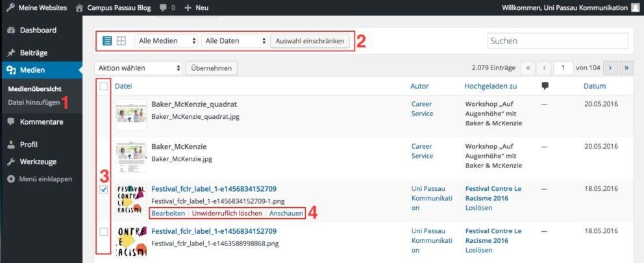Uncheck the Festival_fclr_label 18.05.2016 checked row
The height and width of the screenshot is (263, 644).
(x=104, y=190)
